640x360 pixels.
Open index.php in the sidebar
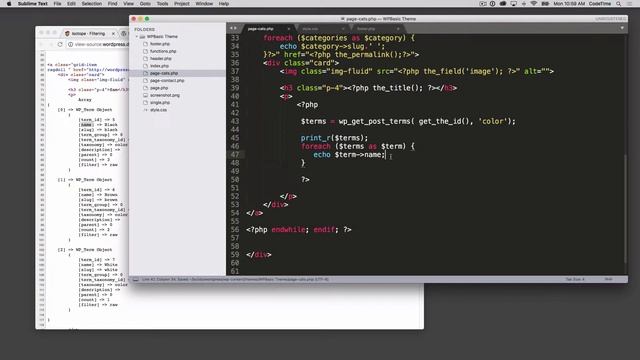(x=159, y=66)
